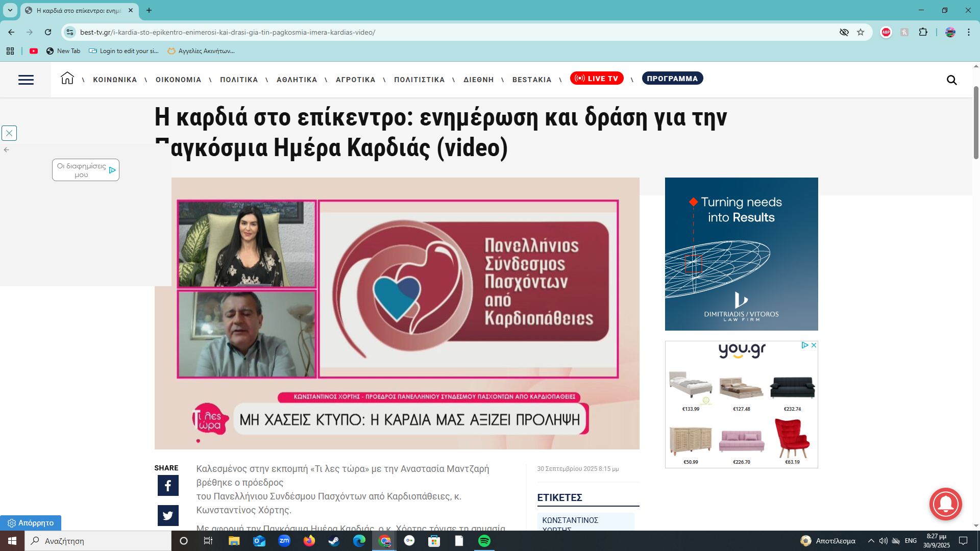The image size is (980, 551).
Task: Open the Extensions puzzle menu
Action: click(923, 32)
